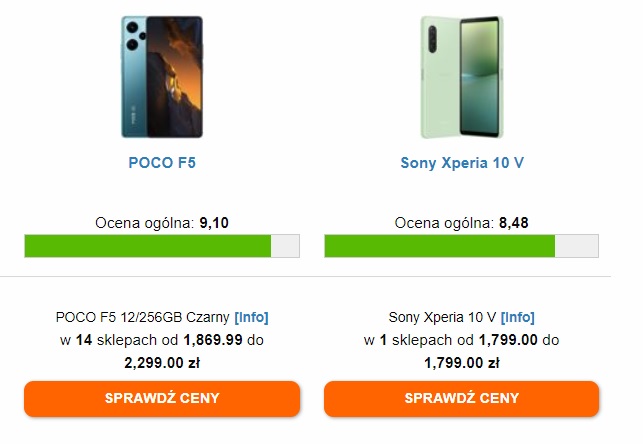Click the 1 shop count for Sony Xperia

pyautogui.click(x=381, y=340)
